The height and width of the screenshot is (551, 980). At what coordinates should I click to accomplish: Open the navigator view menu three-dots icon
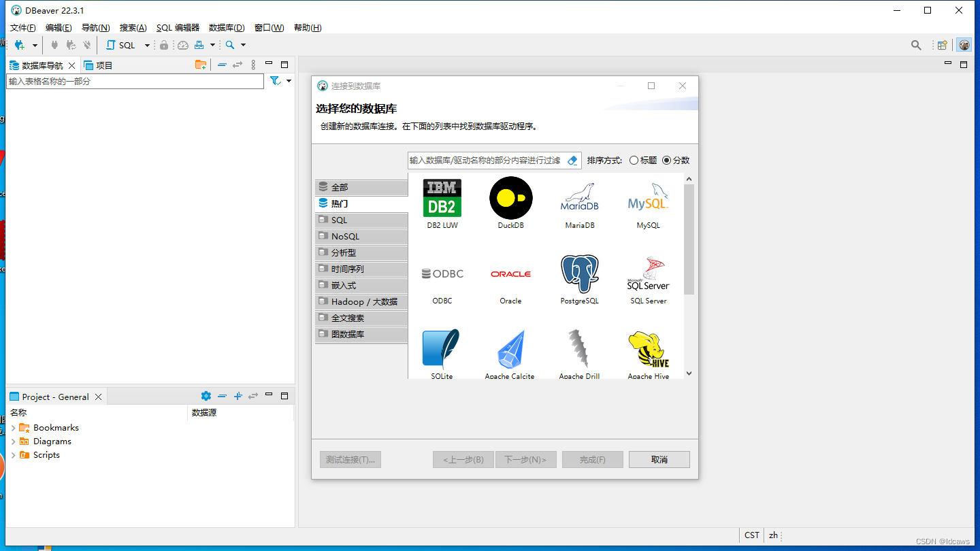[253, 65]
